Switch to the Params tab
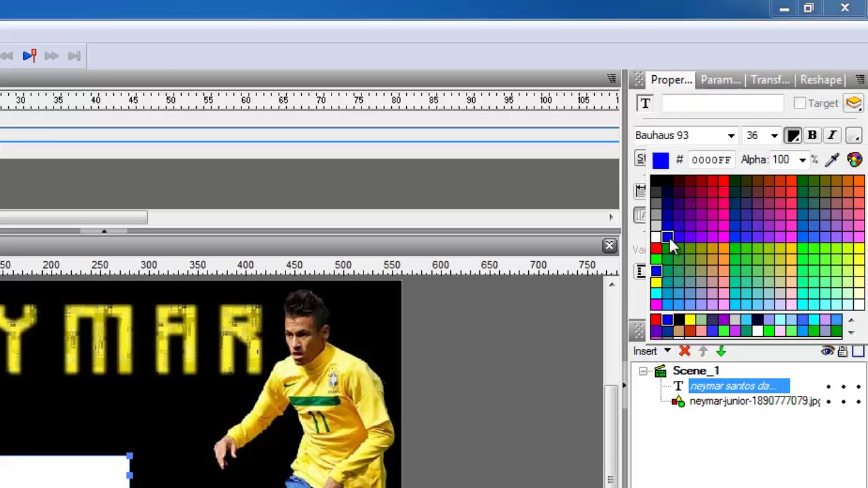The height and width of the screenshot is (488, 868). click(x=720, y=80)
